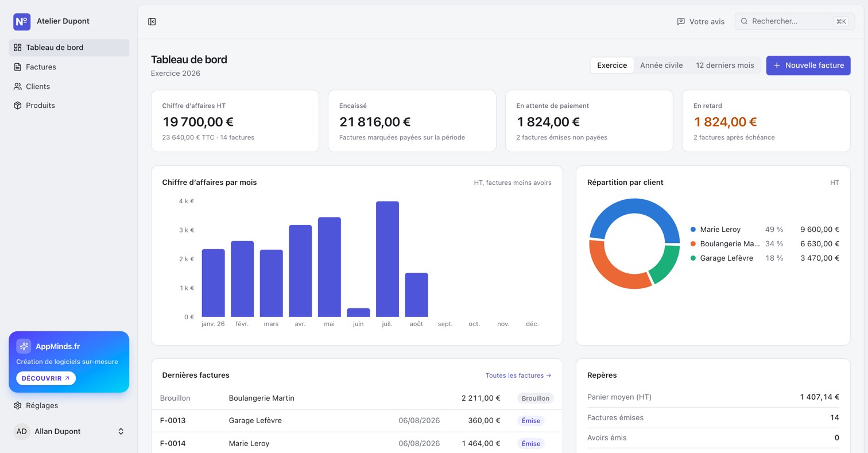The width and height of the screenshot is (868, 453).
Task: Click the green Garage Lefèvre legend dot
Action: pyautogui.click(x=693, y=258)
